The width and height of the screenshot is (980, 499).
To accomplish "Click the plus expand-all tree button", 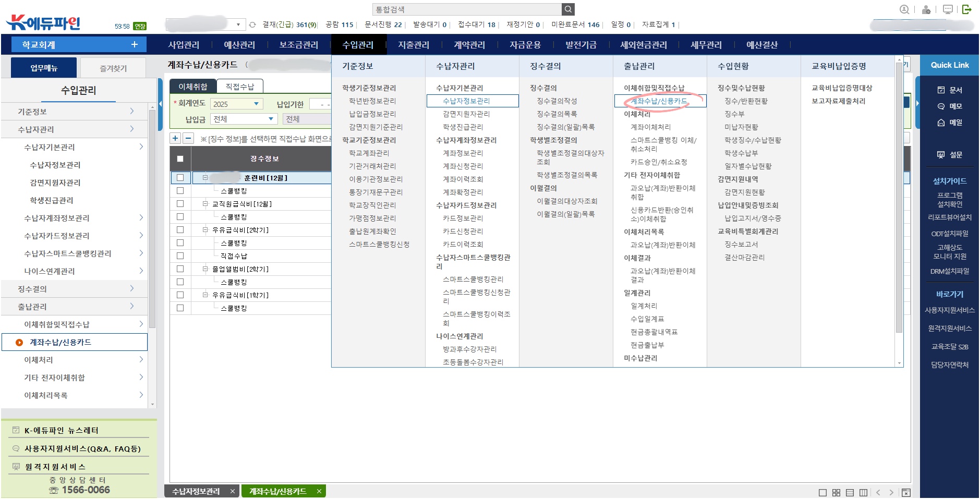I will pos(175,138).
